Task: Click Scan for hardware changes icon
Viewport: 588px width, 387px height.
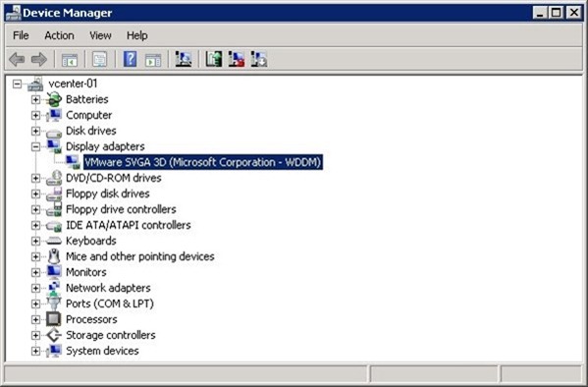Action: 184,59
